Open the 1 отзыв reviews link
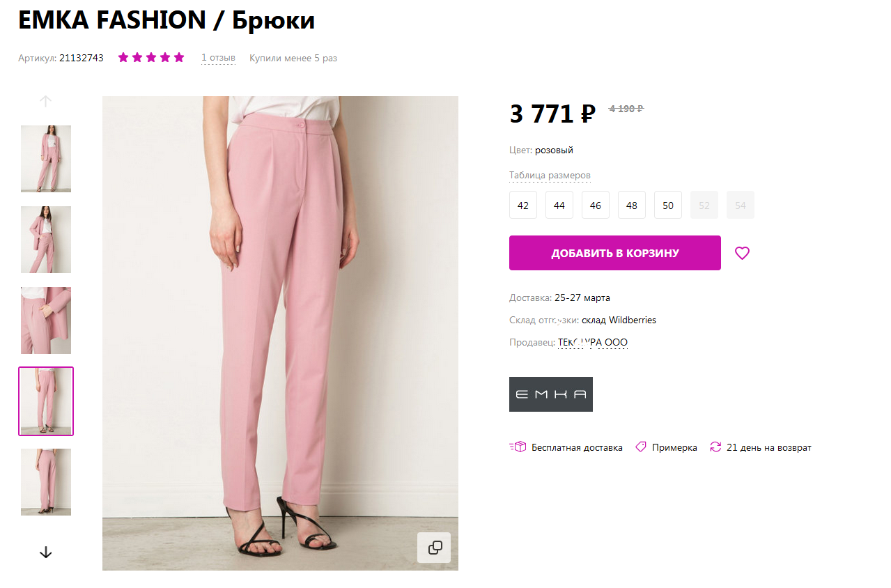Screen dimensions: 891x588 tap(218, 58)
